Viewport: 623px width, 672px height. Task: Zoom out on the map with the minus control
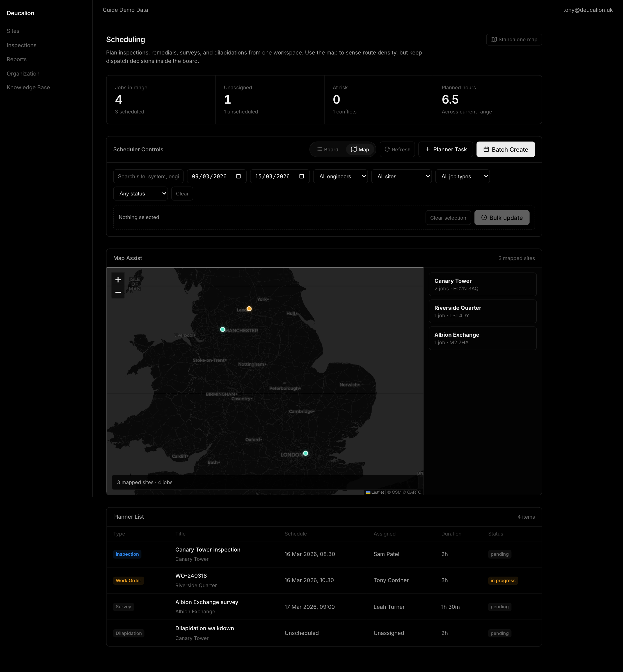(118, 292)
